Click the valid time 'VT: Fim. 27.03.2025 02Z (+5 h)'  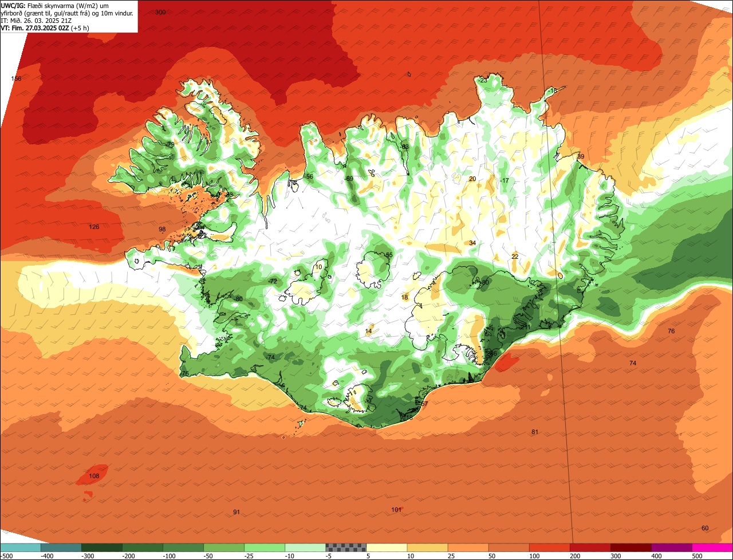coord(45,27)
